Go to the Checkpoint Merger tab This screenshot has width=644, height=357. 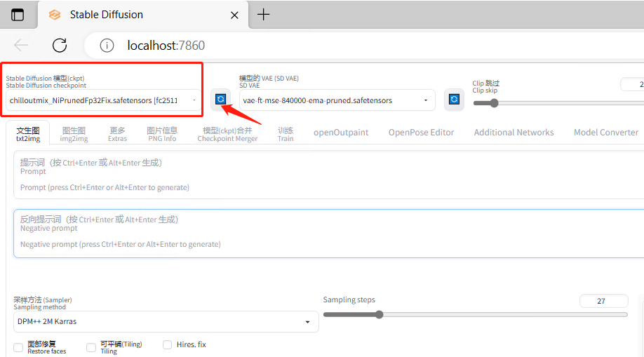[227, 134]
